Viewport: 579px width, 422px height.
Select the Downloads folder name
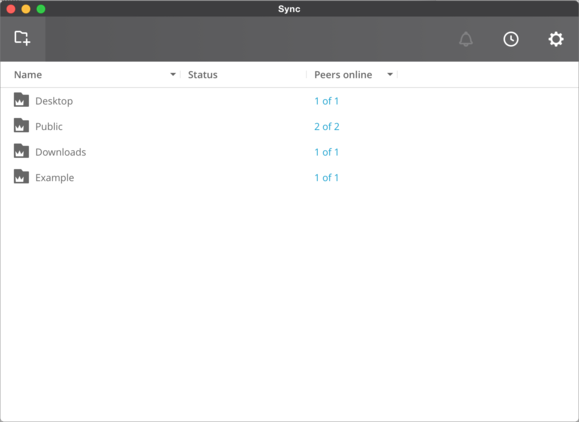tap(61, 152)
